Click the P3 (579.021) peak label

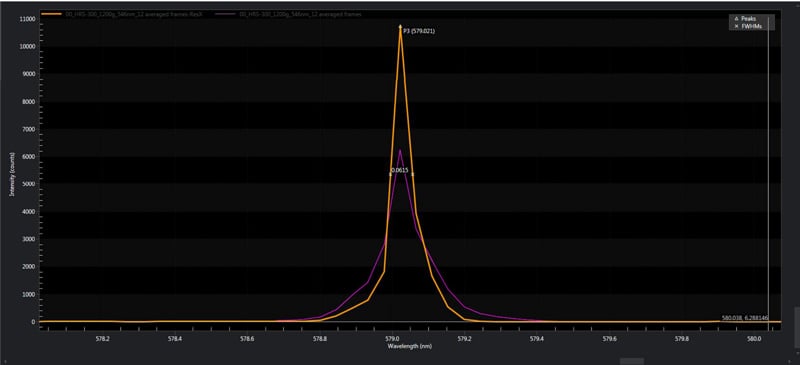[x=419, y=31]
